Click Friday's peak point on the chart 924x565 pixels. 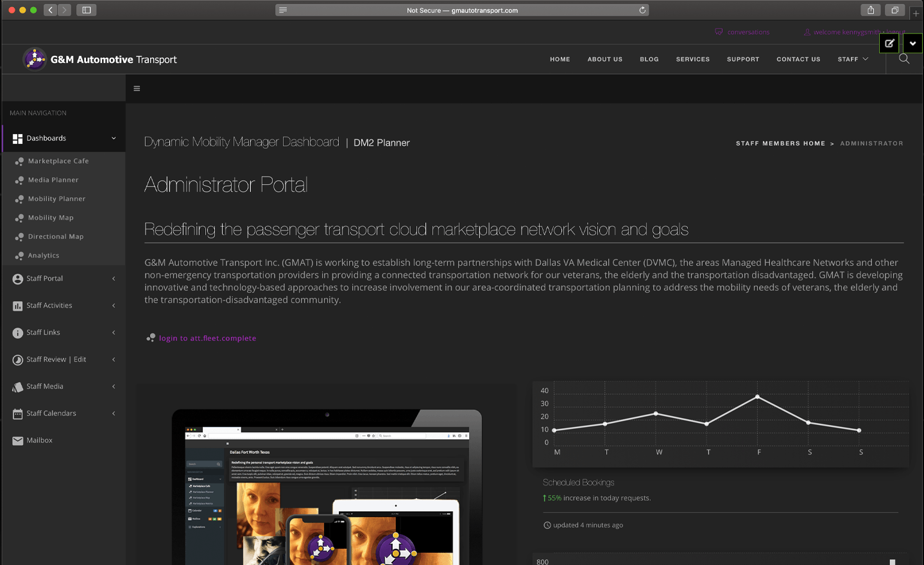[x=757, y=397]
